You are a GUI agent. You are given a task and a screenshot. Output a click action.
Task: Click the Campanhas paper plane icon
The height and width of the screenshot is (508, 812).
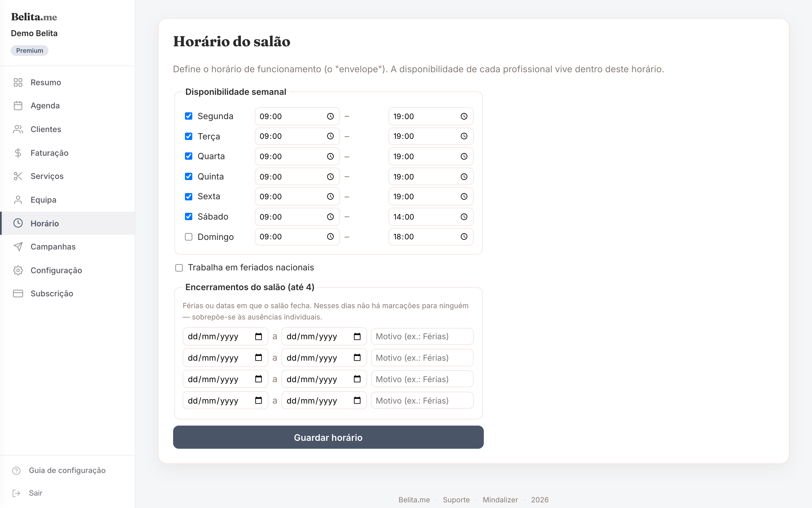click(x=18, y=247)
